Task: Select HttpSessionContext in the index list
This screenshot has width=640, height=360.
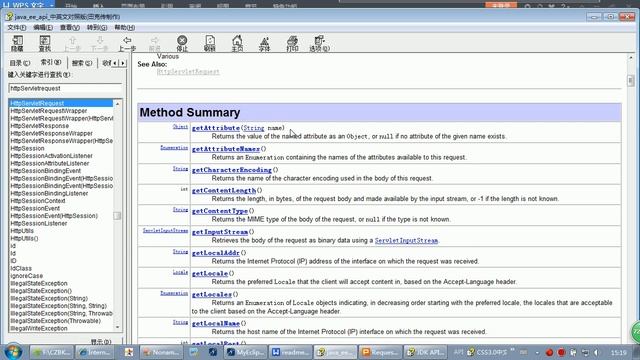Action: (x=38, y=201)
